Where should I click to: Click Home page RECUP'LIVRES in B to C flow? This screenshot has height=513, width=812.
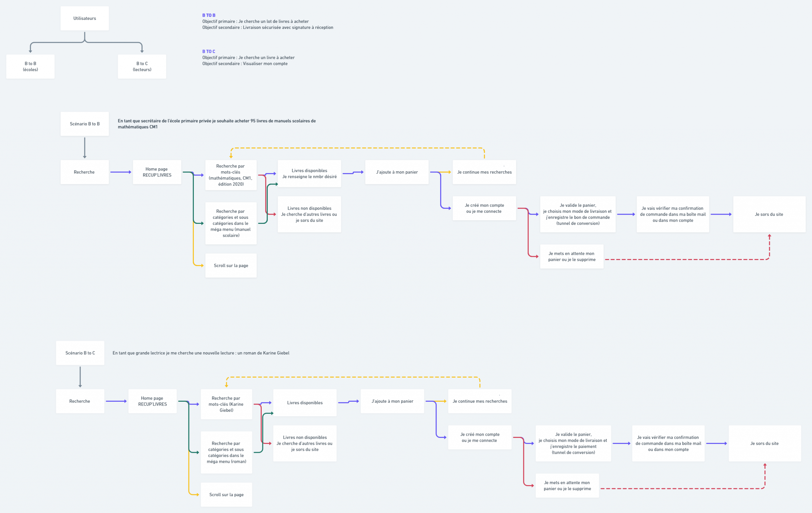153,401
